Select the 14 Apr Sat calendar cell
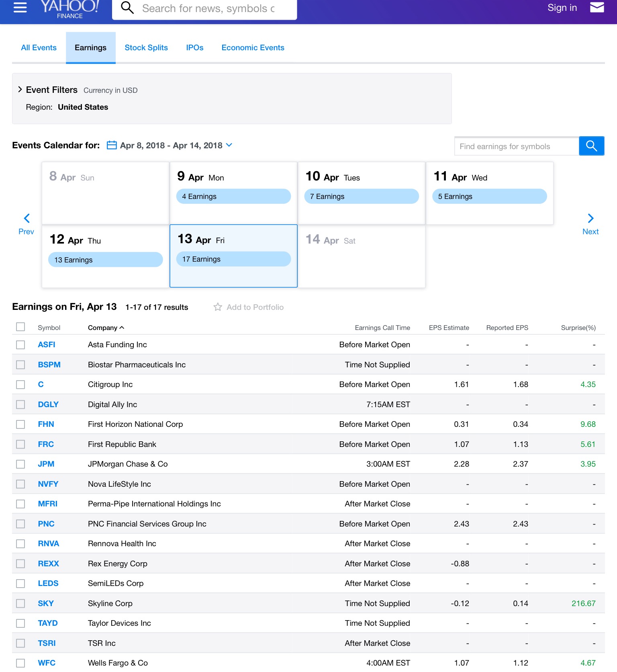The width and height of the screenshot is (617, 672). [x=362, y=256]
